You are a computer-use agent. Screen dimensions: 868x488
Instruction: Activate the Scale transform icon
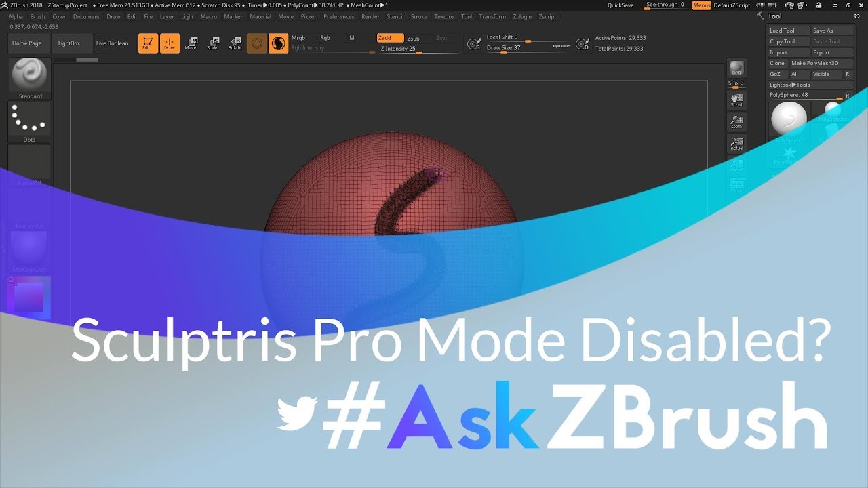[x=213, y=43]
